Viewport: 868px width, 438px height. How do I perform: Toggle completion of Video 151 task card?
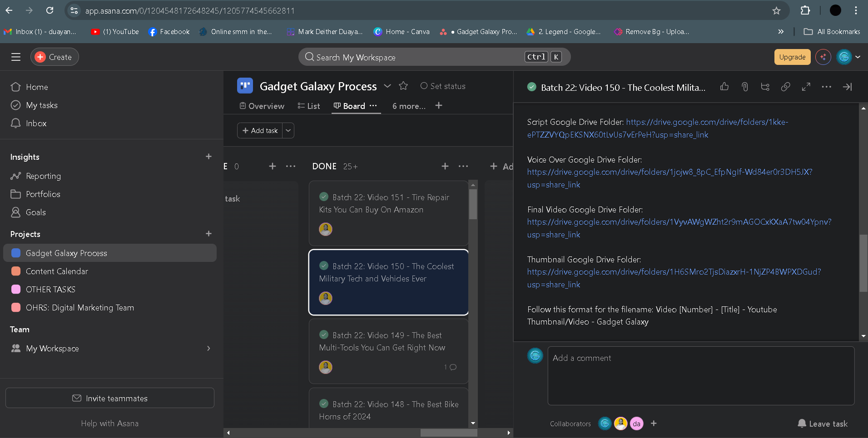(x=324, y=197)
